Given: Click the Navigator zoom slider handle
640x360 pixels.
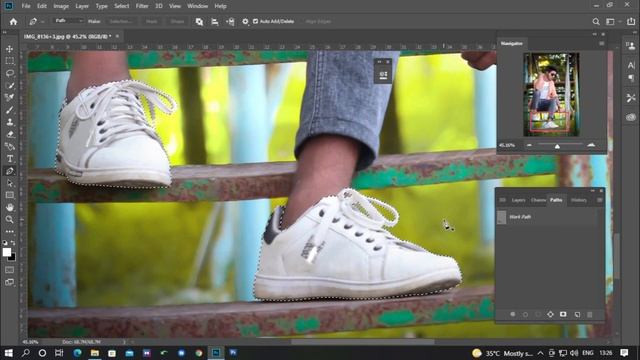Looking at the screenshot, I should (x=557, y=146).
